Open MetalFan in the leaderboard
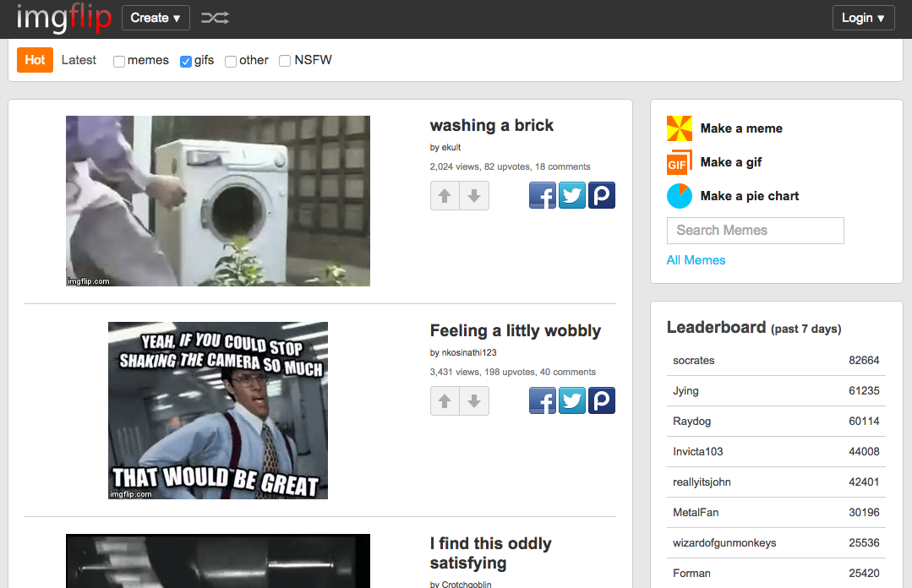 point(696,513)
